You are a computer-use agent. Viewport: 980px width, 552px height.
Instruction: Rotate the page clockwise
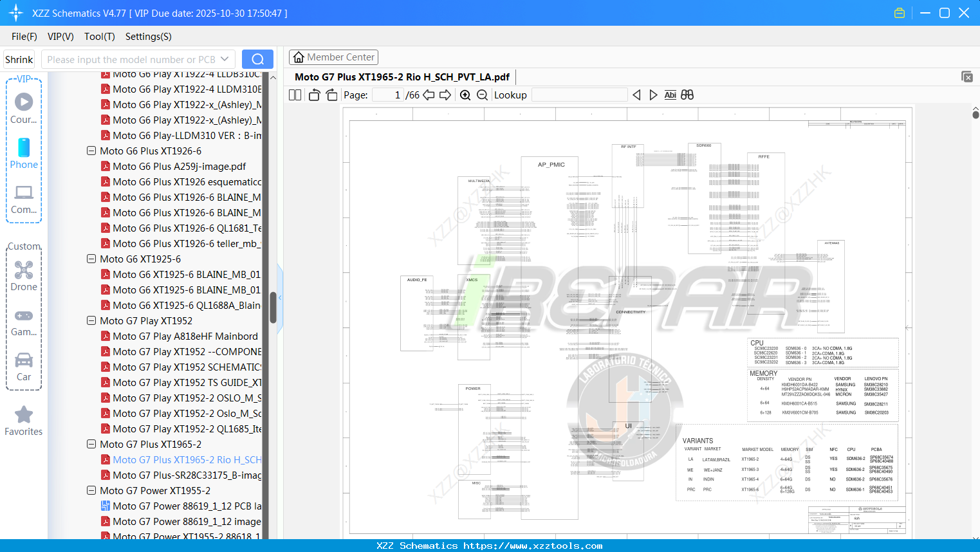pyautogui.click(x=331, y=95)
